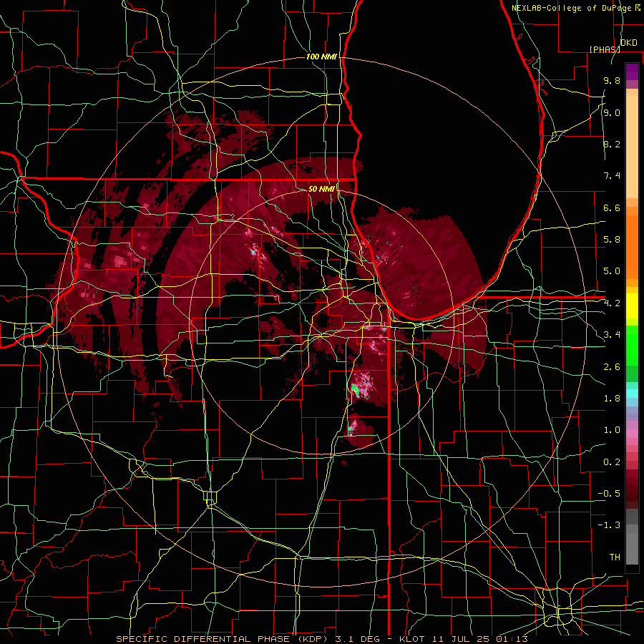The image size is (644, 644).
Task: Select the 50 NMI range ring label
Action: [x=321, y=189]
